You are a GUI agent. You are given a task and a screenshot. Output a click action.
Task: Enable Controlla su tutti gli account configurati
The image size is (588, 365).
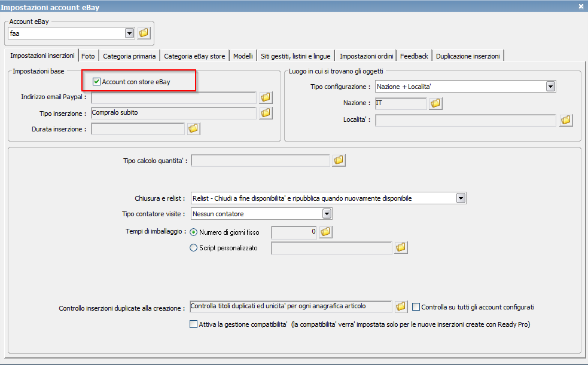(x=416, y=307)
